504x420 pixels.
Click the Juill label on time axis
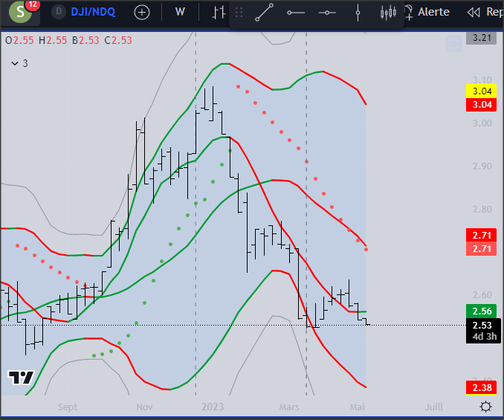434,407
